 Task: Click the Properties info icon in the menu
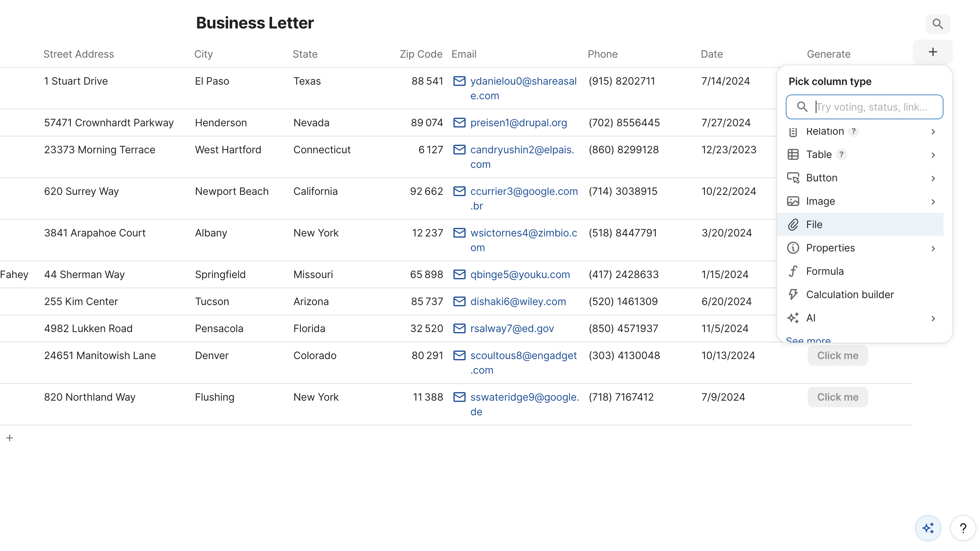point(793,247)
